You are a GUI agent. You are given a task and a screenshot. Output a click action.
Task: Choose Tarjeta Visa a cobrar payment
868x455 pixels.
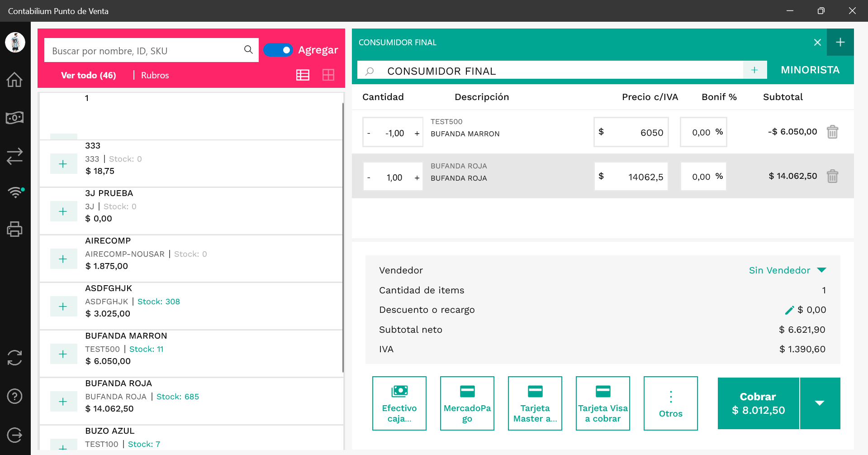click(x=603, y=403)
